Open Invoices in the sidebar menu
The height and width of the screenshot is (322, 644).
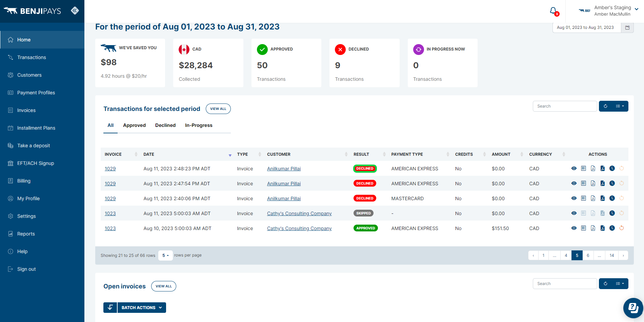tap(26, 110)
